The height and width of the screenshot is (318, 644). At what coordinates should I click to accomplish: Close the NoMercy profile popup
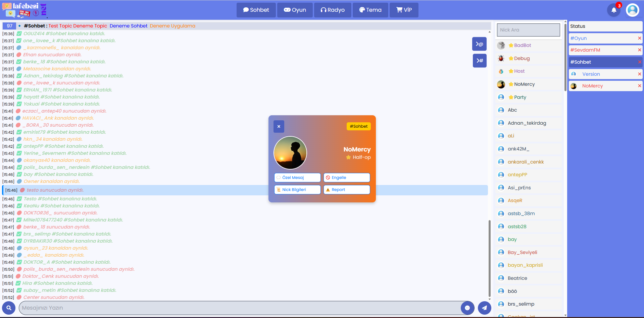(x=279, y=126)
